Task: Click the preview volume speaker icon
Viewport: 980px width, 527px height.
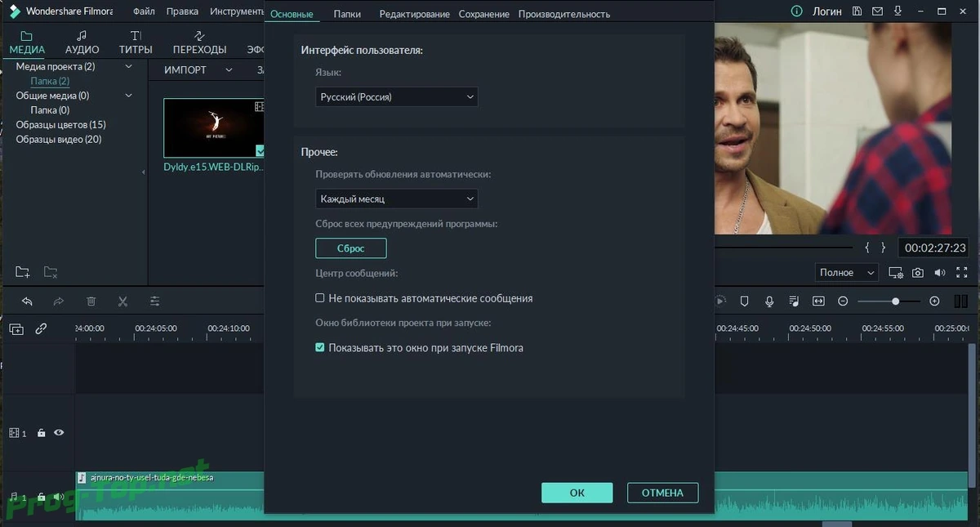Action: (940, 272)
